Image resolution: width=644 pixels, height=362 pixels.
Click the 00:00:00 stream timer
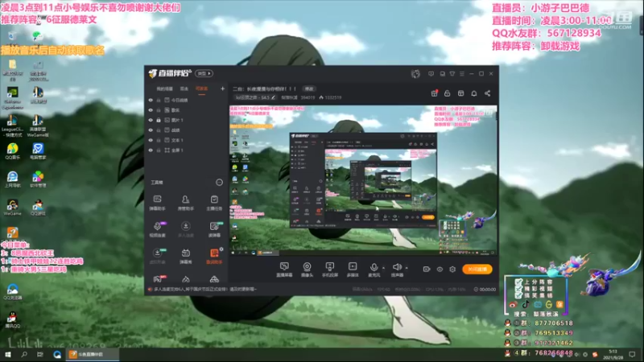(x=488, y=290)
